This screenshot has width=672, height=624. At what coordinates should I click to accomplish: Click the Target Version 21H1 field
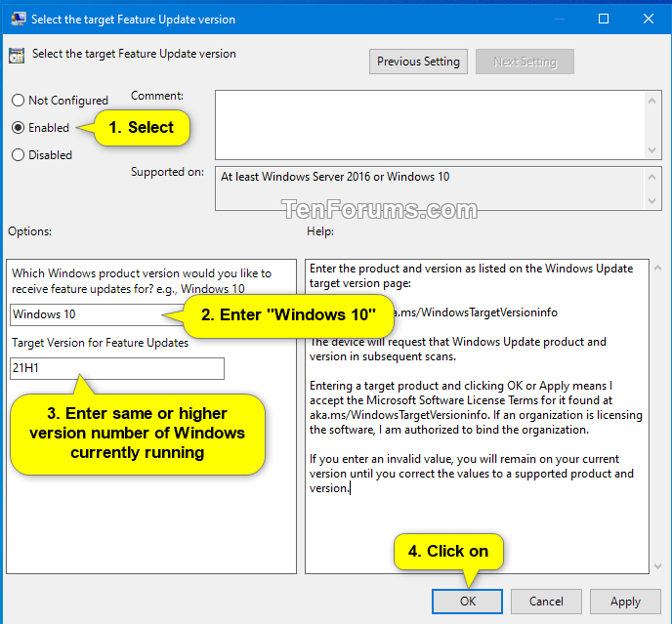click(117, 368)
